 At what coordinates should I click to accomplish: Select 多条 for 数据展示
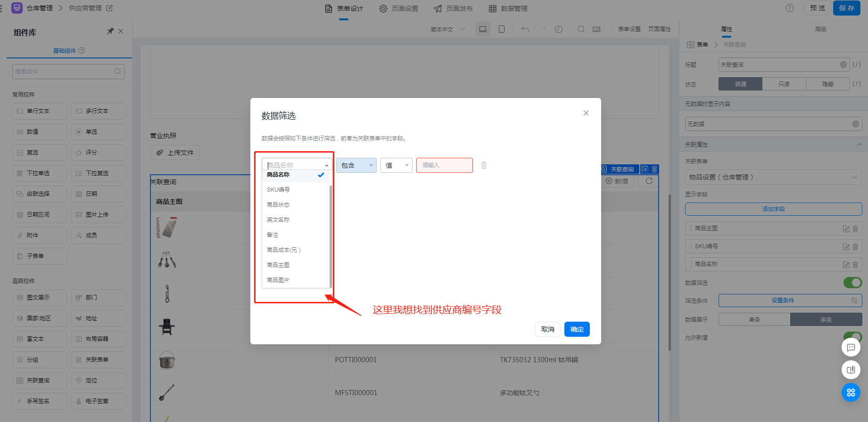(x=826, y=319)
